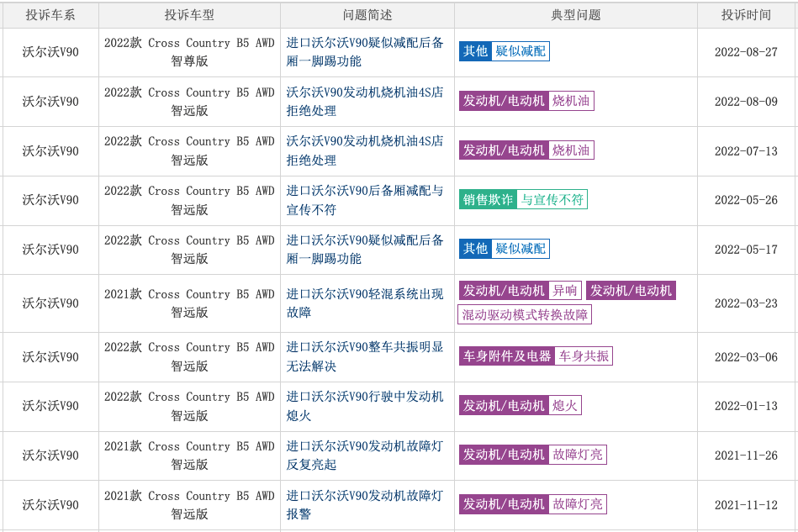The image size is (798, 532).
Task: Click the 异响 tag
Action: (x=565, y=291)
